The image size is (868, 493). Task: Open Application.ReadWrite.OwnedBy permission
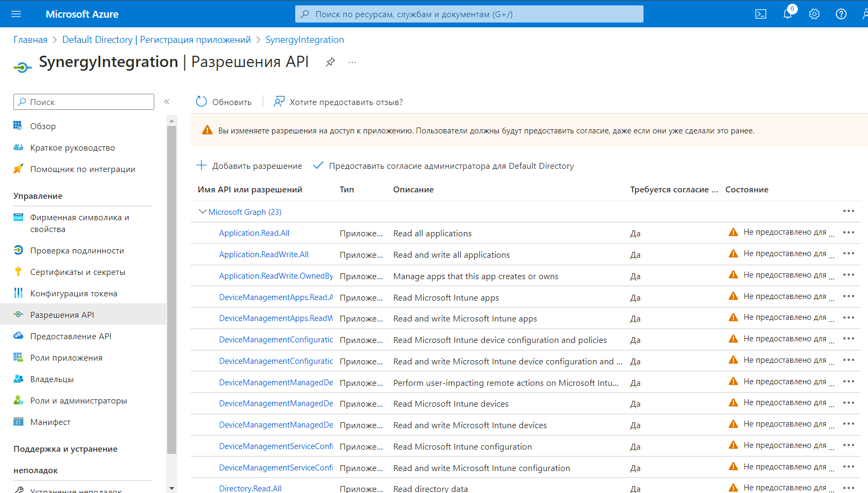pos(276,276)
